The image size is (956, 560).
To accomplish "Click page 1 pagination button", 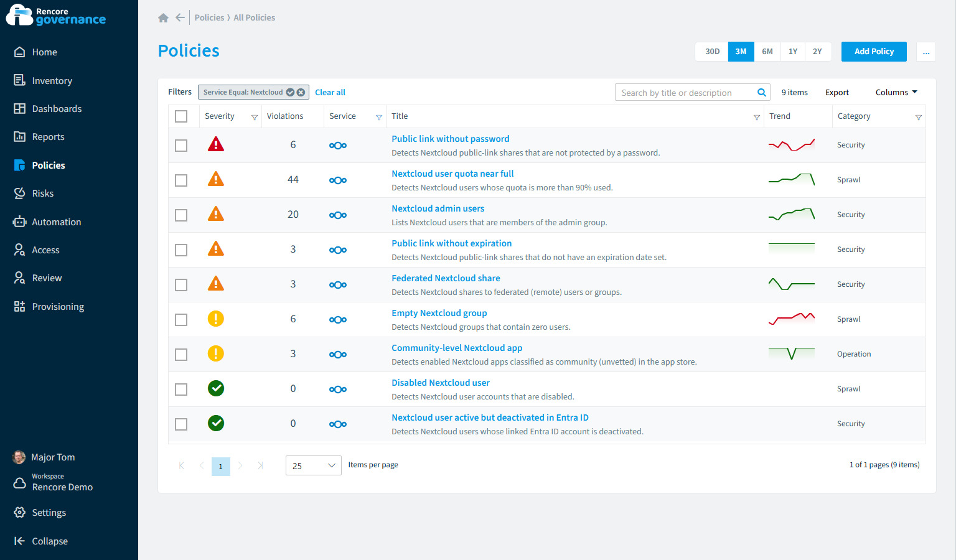I will [x=220, y=466].
